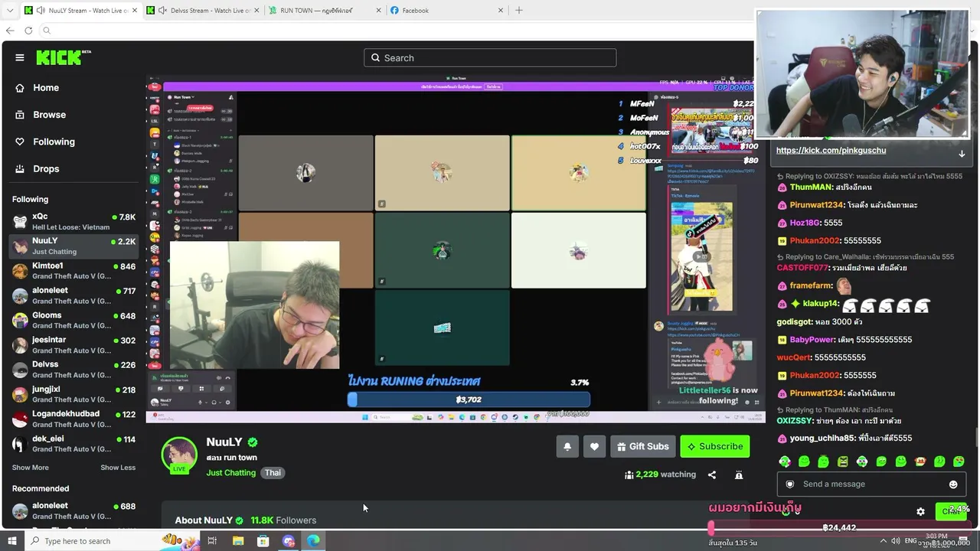Open the Kick sidebar hamburger menu
The image size is (980, 551).
pyautogui.click(x=20, y=57)
